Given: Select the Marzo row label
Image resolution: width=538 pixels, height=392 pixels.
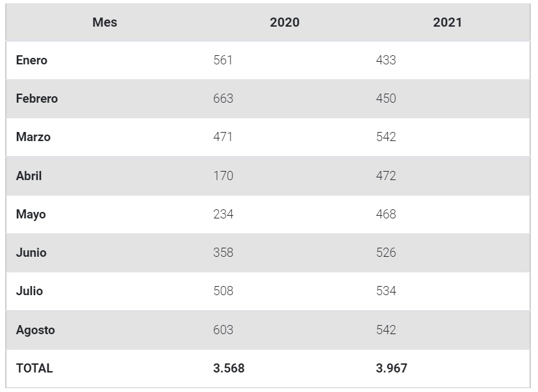Looking at the screenshot, I should 33,137.
